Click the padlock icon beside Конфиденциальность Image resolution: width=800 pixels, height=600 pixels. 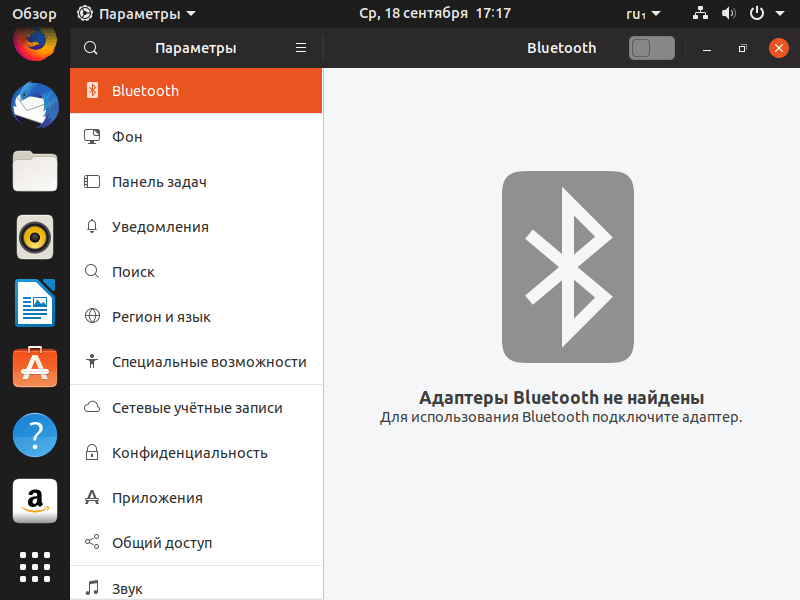pyautogui.click(x=92, y=452)
